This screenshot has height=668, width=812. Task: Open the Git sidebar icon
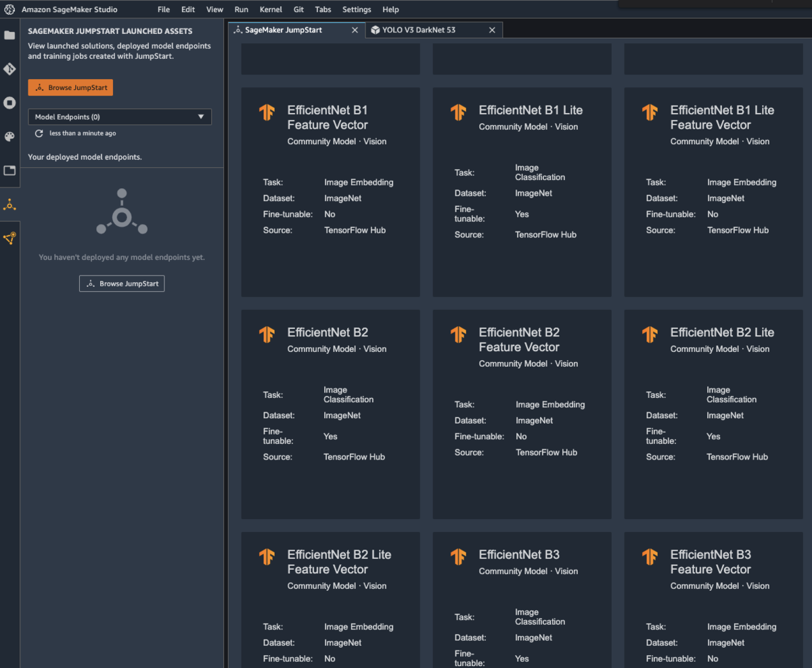click(9, 69)
